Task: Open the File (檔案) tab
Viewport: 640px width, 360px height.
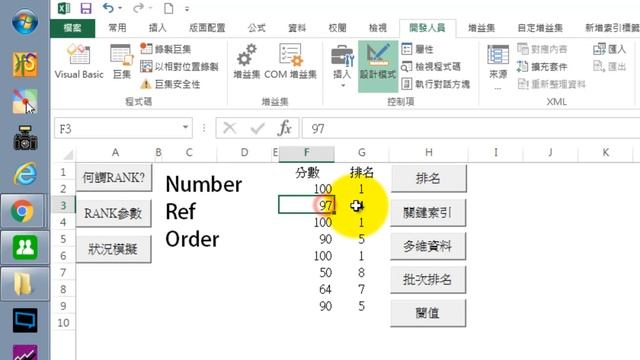Action: point(73,28)
